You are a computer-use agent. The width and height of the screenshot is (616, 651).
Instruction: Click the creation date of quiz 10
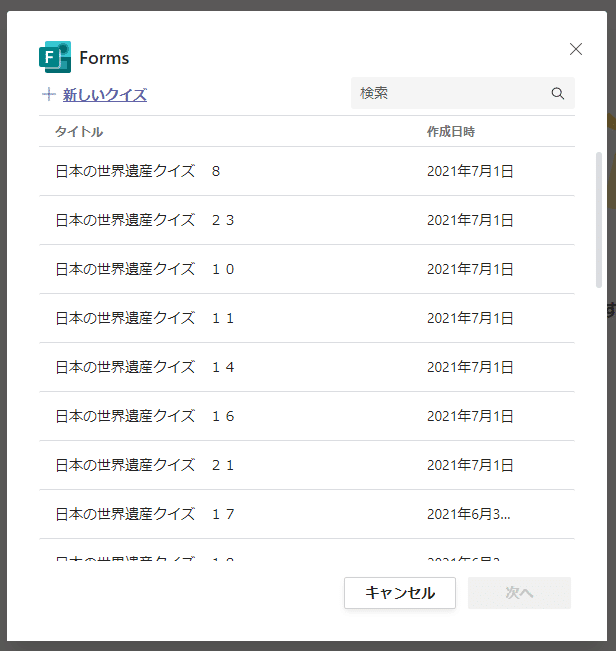(x=470, y=269)
